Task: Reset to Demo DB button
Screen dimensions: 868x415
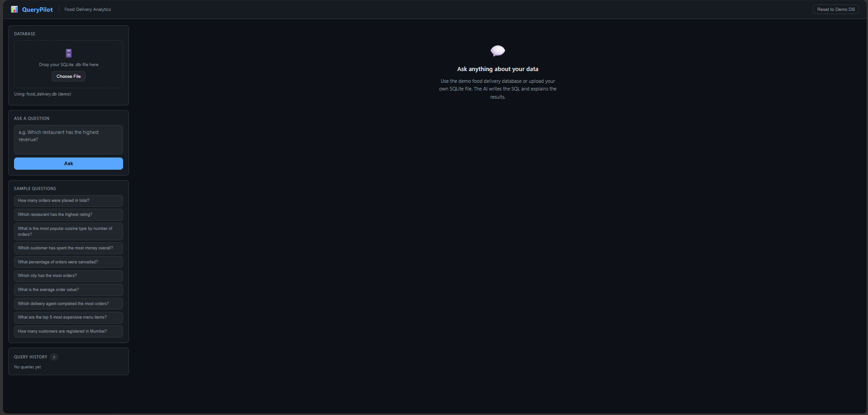Action: coord(835,10)
